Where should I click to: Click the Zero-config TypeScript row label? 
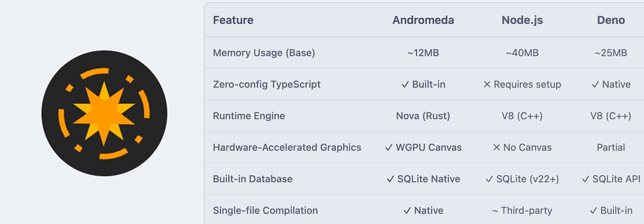(x=267, y=84)
